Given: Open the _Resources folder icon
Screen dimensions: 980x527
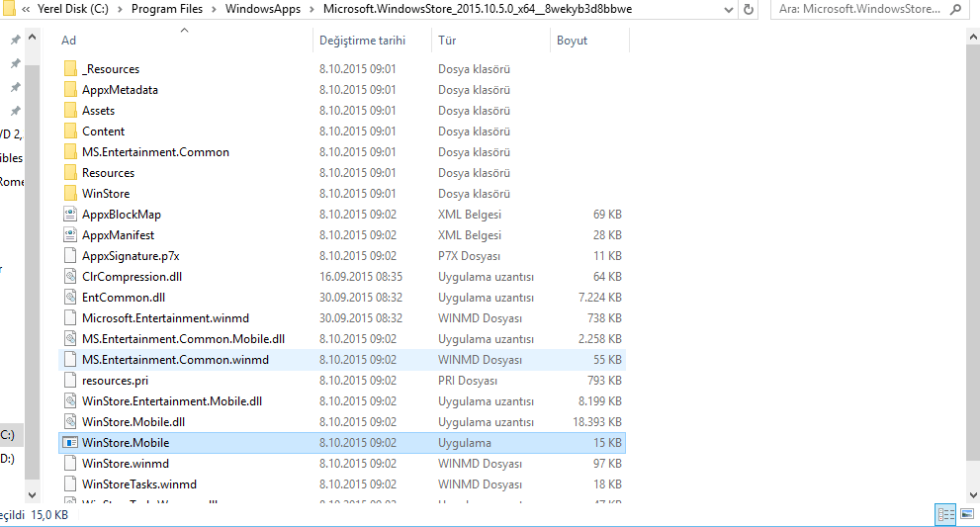Looking at the screenshot, I should coord(70,69).
